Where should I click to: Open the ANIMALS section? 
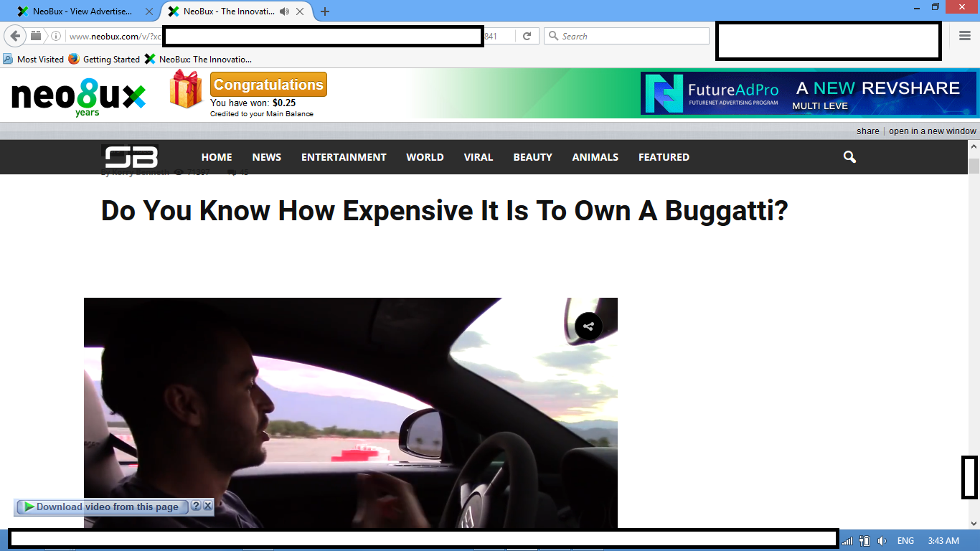click(x=595, y=157)
